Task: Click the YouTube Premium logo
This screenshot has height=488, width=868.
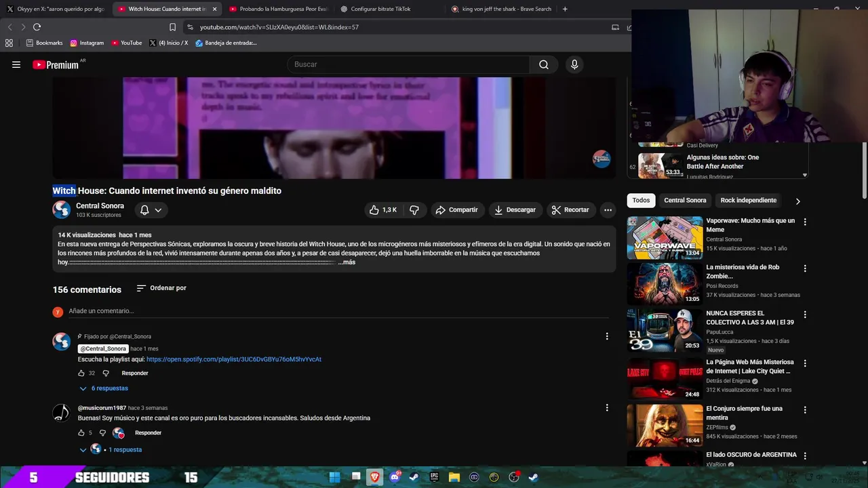Action: pyautogui.click(x=56, y=64)
